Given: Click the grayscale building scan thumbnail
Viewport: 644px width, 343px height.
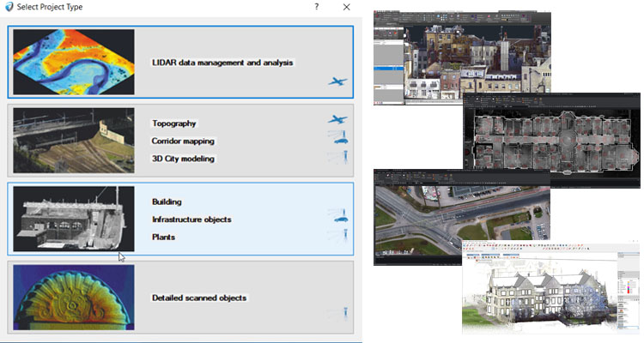Looking at the screenshot, I should 74,218.
